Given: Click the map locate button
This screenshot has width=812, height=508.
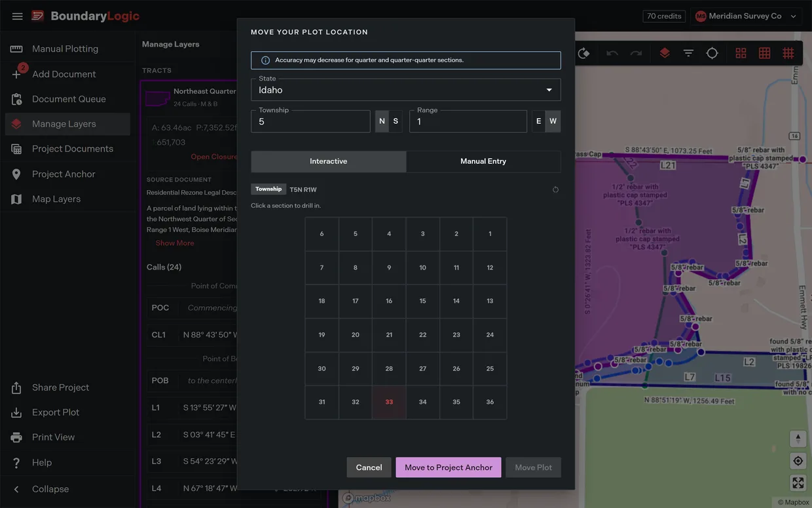Looking at the screenshot, I should point(798,461).
